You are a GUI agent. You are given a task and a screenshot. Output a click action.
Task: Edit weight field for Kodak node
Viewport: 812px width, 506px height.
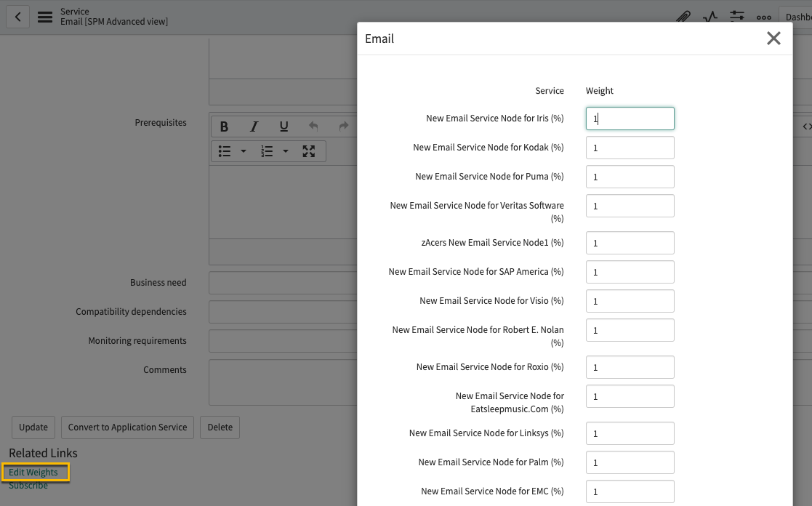[x=630, y=148]
